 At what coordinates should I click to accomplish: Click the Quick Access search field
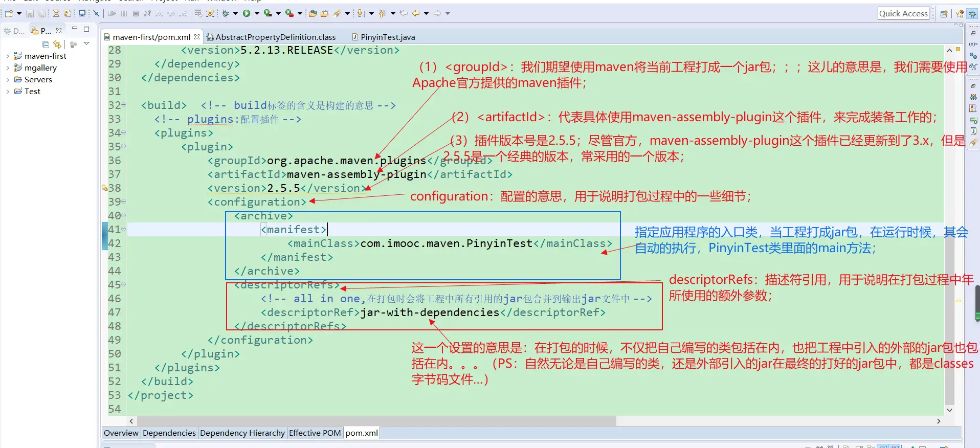pyautogui.click(x=903, y=14)
